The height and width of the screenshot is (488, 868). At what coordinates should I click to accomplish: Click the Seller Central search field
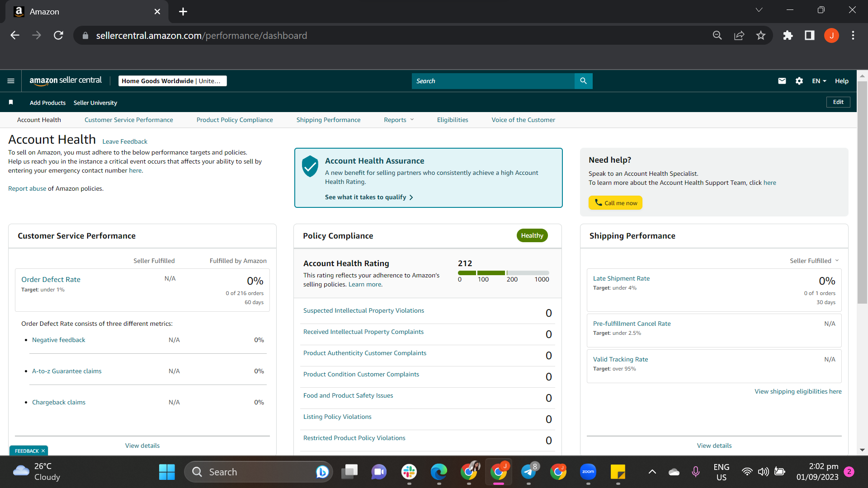click(x=493, y=81)
